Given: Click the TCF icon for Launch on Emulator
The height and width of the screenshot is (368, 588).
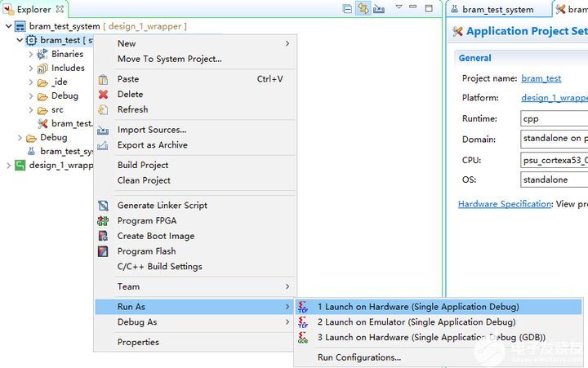Looking at the screenshot, I should pyautogui.click(x=303, y=322).
